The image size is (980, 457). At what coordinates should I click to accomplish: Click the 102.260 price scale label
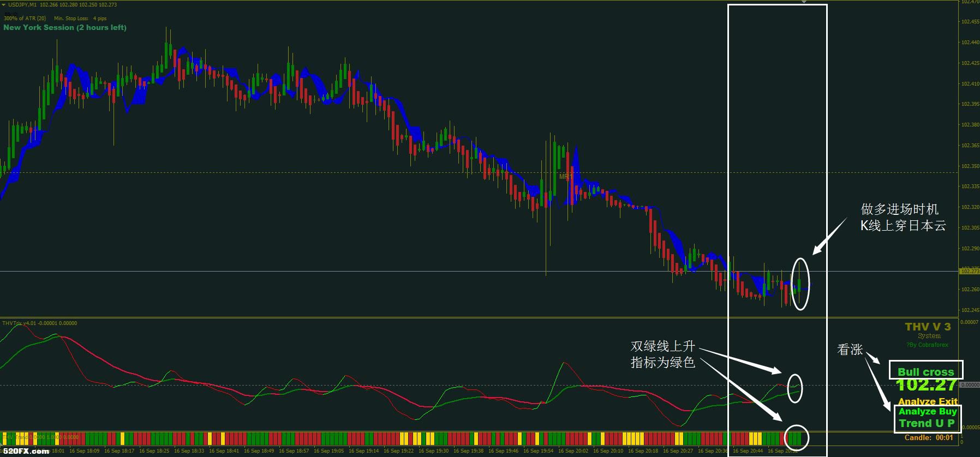coord(969,290)
